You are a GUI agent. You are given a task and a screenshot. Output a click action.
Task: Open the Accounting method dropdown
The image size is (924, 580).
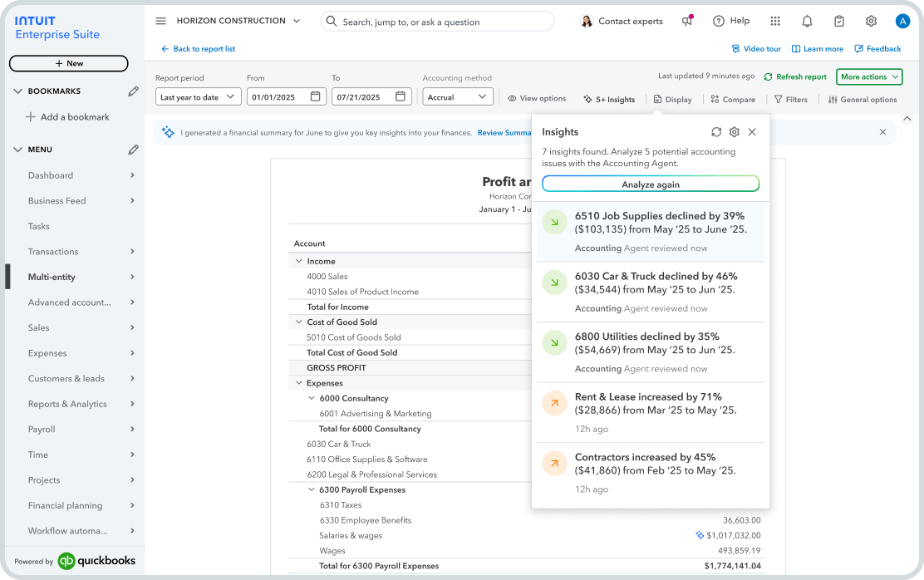pyautogui.click(x=457, y=96)
